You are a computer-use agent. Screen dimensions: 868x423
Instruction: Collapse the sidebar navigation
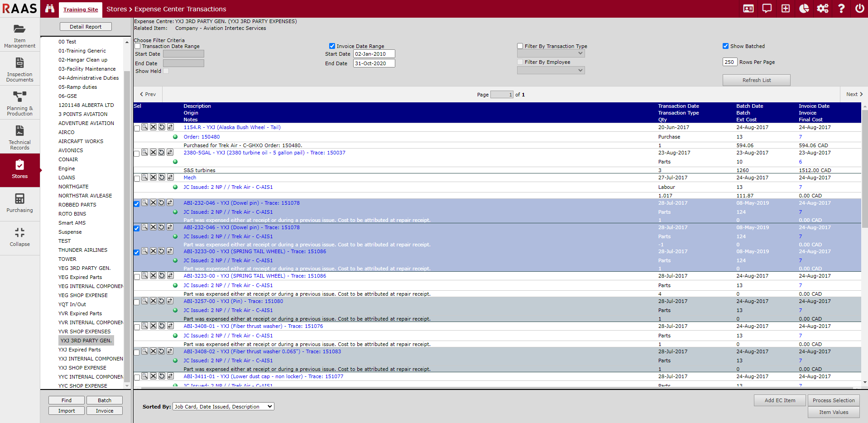pyautogui.click(x=19, y=238)
